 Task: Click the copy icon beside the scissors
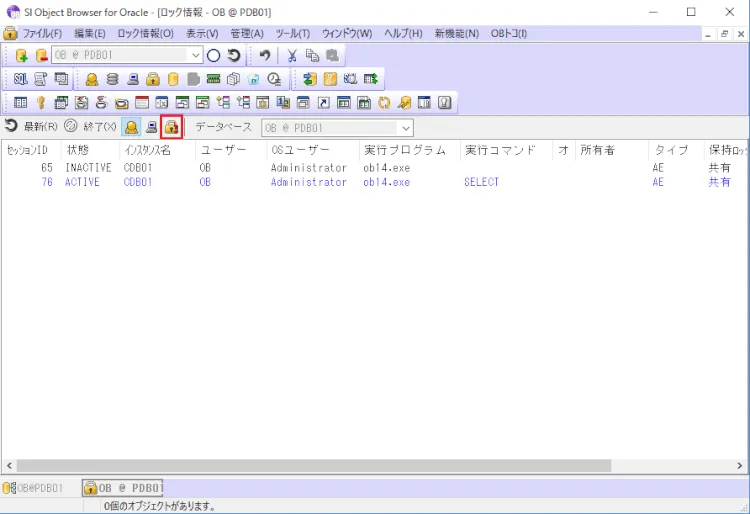[312, 55]
